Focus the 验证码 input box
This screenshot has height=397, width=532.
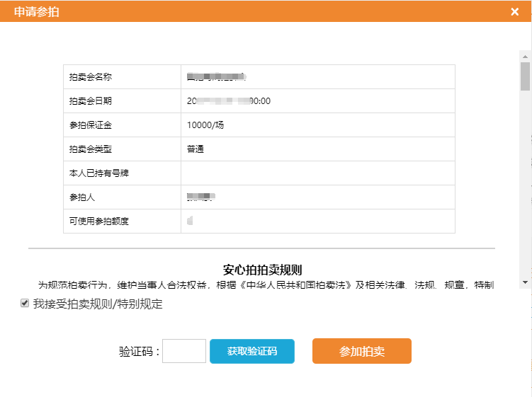tap(184, 351)
